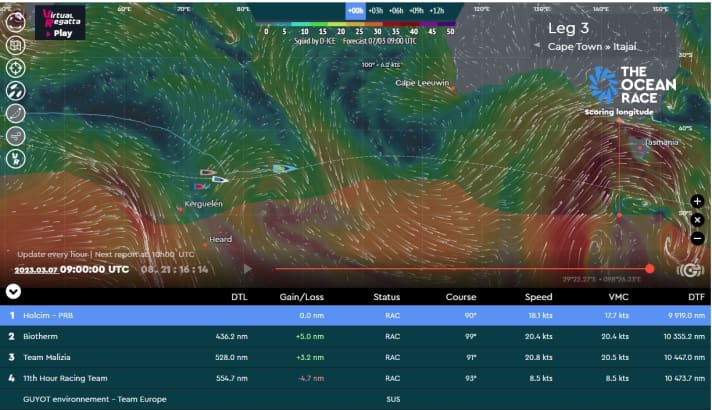Screen dimensions: 712x410
Task: Click the Tasmania marker dot
Action: (x=640, y=148)
